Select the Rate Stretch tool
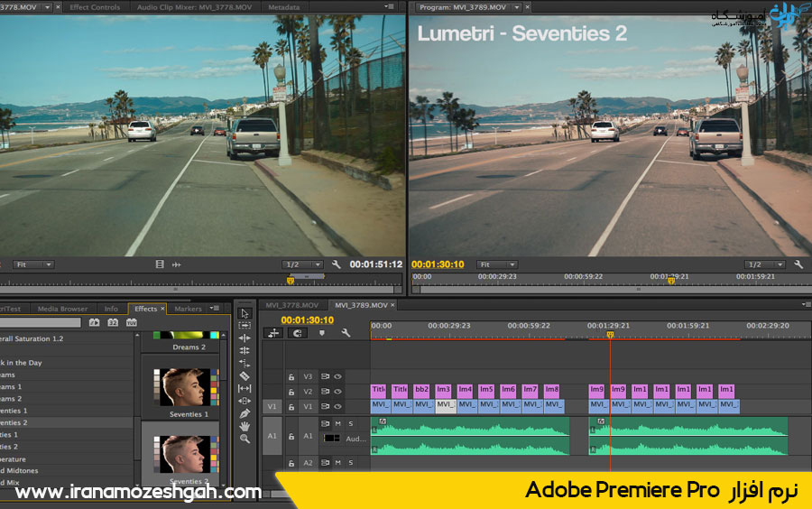 245,363
